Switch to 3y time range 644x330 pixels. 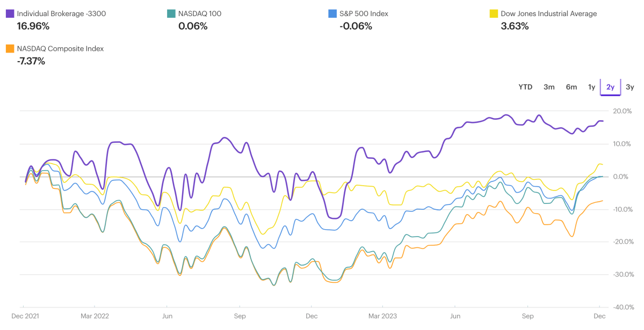click(x=630, y=87)
